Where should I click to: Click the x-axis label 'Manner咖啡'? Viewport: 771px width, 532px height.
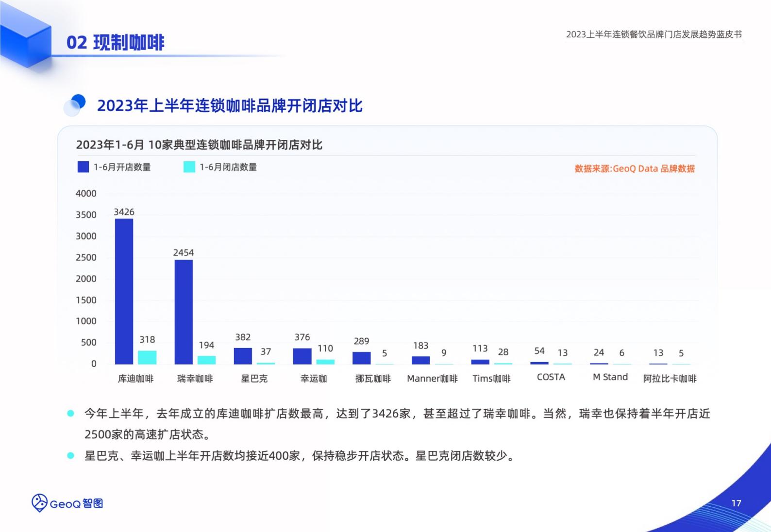point(432,378)
